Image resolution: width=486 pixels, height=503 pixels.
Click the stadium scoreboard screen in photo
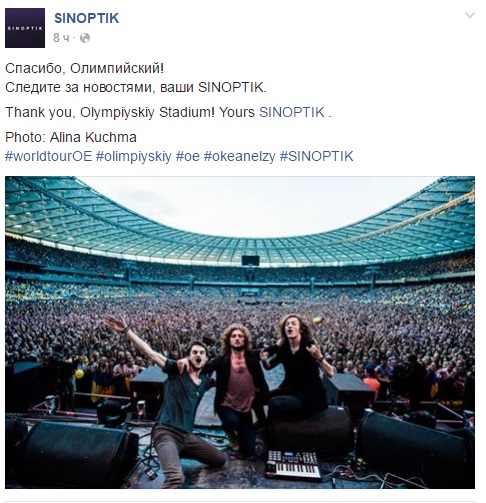point(250,260)
